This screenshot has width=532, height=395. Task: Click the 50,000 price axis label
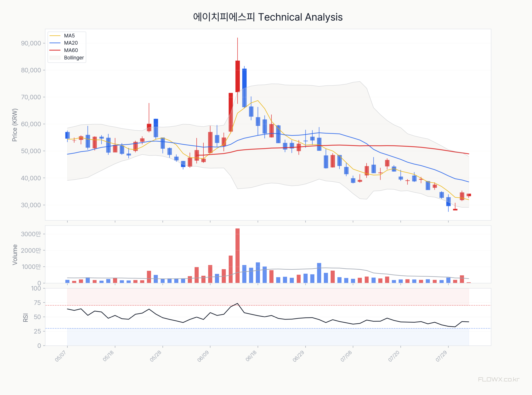click(31, 151)
